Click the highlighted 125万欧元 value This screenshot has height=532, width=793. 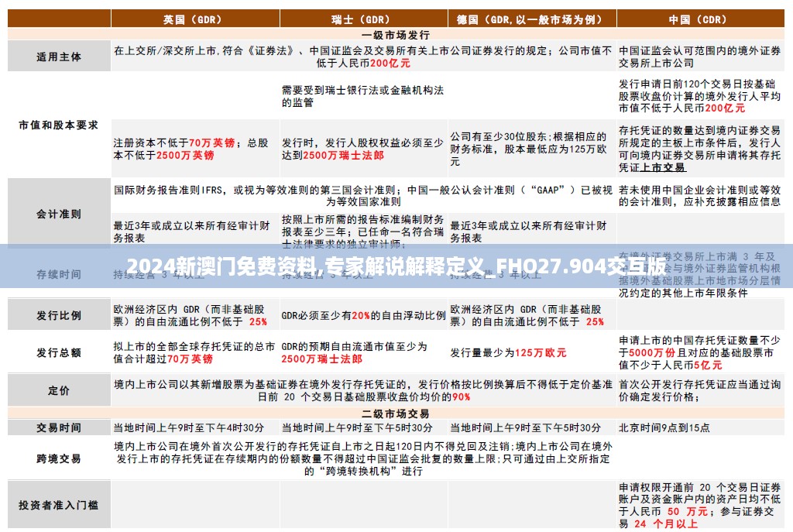click(x=542, y=354)
